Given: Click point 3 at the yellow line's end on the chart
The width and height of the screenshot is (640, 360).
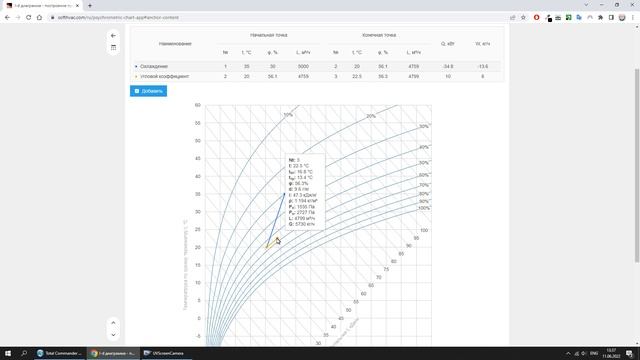Looking at the screenshot, I should click(277, 239).
